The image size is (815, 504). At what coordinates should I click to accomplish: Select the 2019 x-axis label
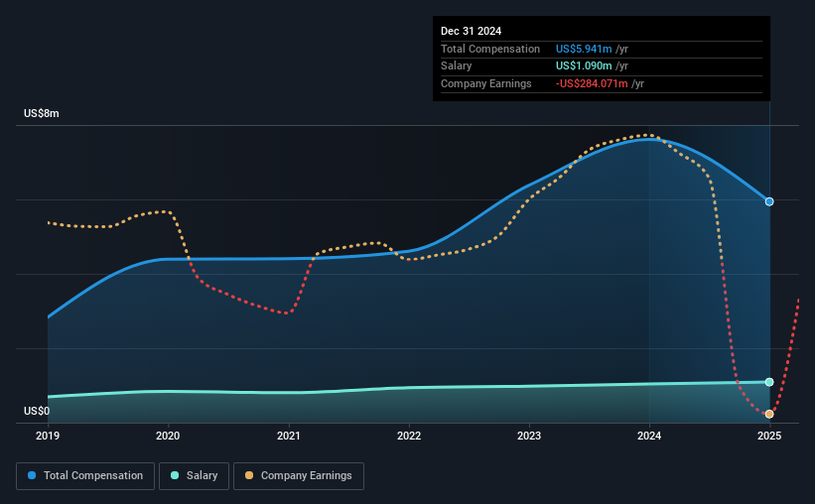tap(48, 436)
